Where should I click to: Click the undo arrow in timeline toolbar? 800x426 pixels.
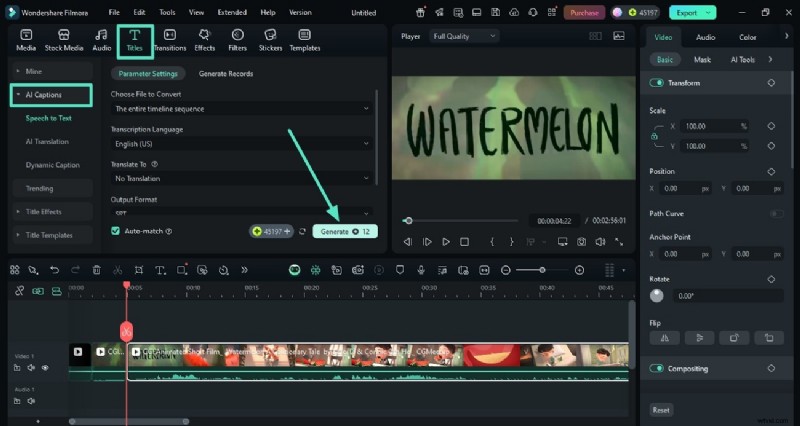54,270
